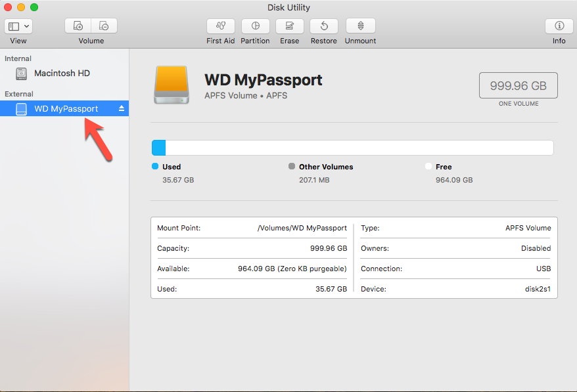The height and width of the screenshot is (392, 577).
Task: Click the orange external drive image
Action: 172,85
